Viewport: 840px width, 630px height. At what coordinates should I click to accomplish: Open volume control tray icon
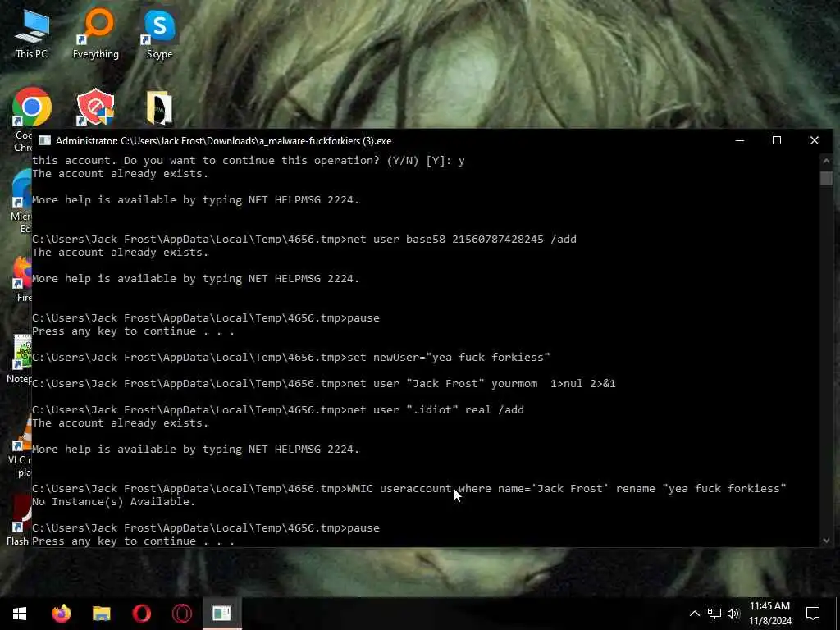(733, 614)
